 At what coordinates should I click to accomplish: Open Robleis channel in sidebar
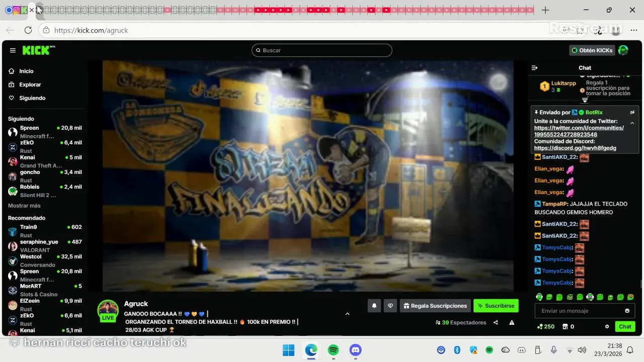44,191
